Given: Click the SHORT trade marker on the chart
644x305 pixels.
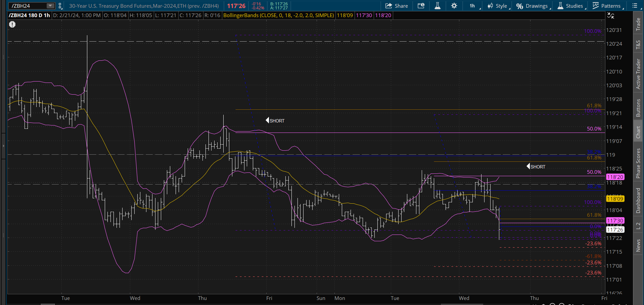Looking at the screenshot, I should [275, 120].
